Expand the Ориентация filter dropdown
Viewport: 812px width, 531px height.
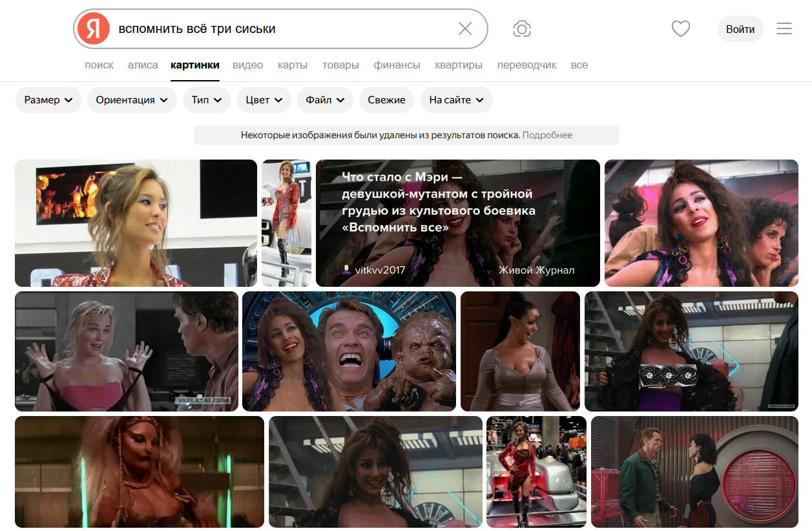click(x=132, y=100)
